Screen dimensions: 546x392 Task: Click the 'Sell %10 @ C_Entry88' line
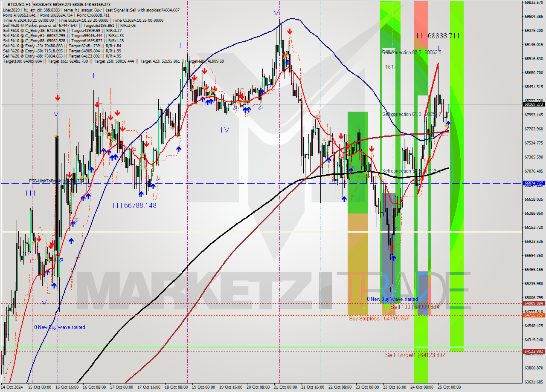click(x=63, y=40)
